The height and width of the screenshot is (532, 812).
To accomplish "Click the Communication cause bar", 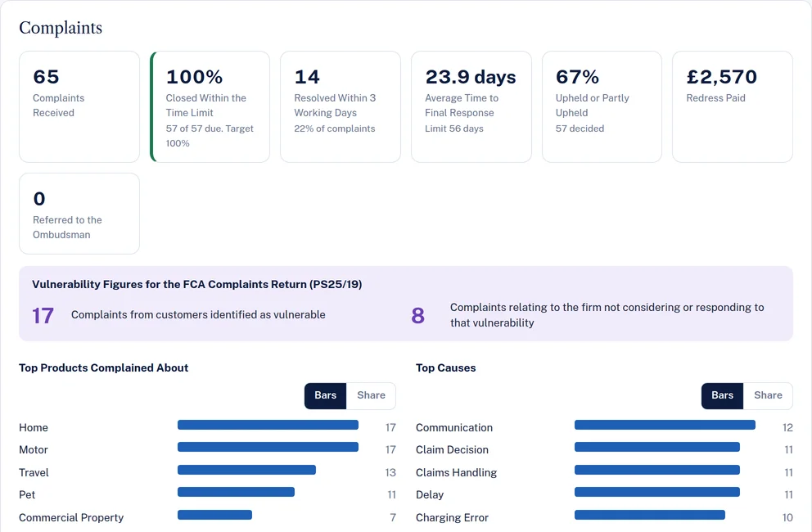I will (665, 425).
